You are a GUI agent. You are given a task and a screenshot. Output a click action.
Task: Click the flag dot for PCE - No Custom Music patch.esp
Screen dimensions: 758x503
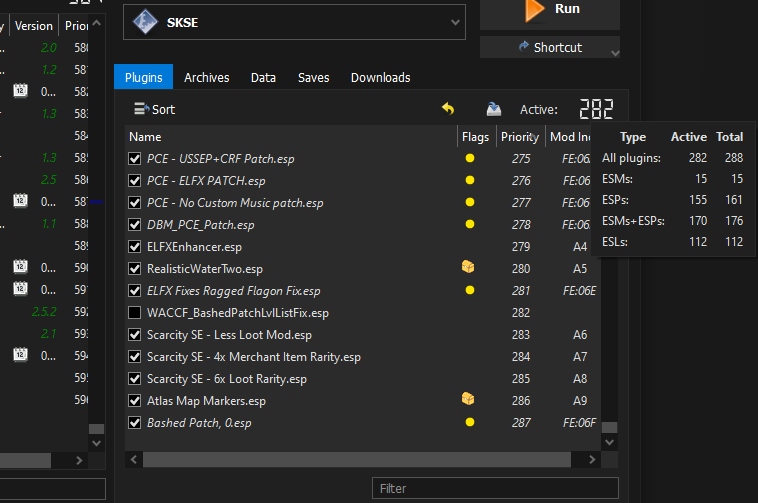(469, 202)
